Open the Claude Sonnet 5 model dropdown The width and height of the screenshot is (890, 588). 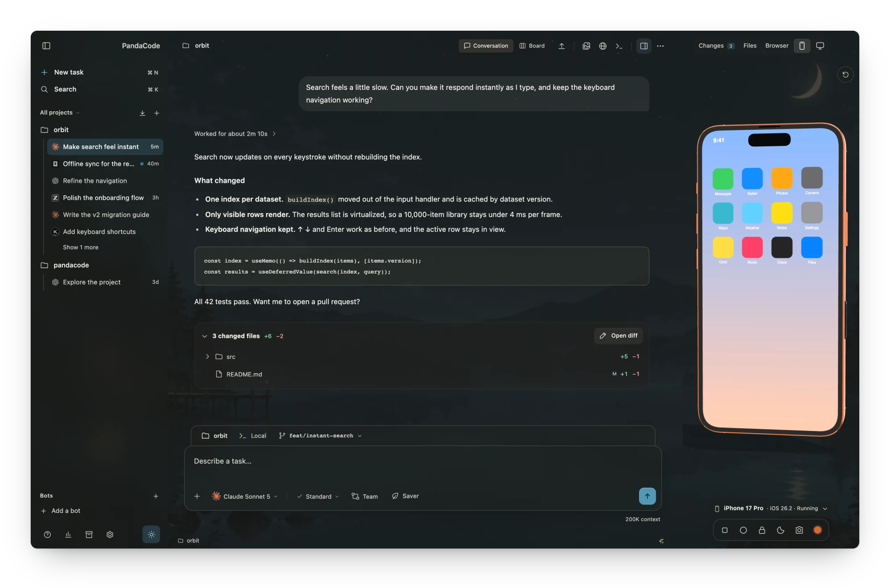point(245,496)
